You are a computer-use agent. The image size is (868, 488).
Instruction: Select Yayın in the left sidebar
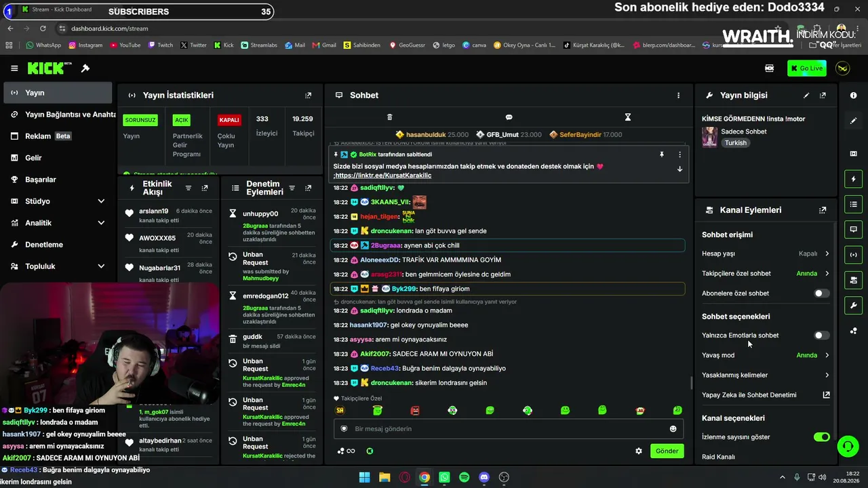[58, 93]
